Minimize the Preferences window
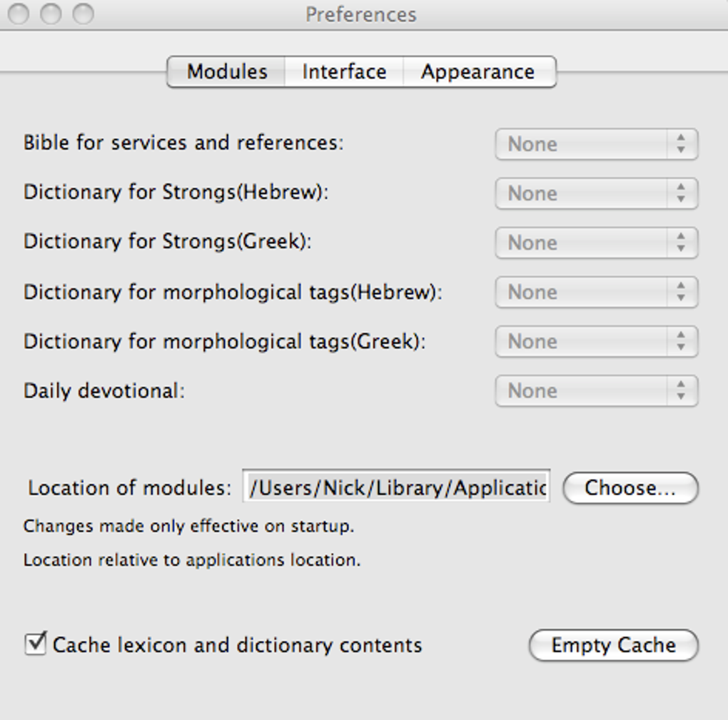The width and height of the screenshot is (728, 720). (x=51, y=14)
